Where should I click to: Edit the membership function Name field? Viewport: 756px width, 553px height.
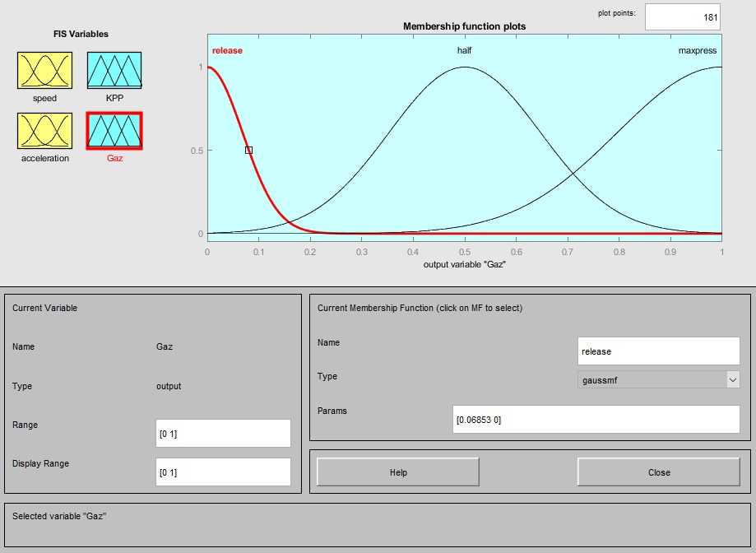point(658,351)
